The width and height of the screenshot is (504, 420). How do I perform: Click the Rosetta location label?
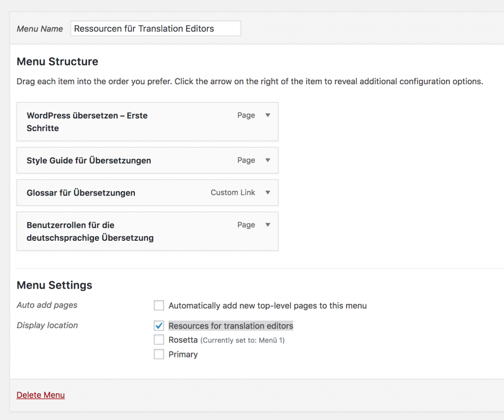183,340
